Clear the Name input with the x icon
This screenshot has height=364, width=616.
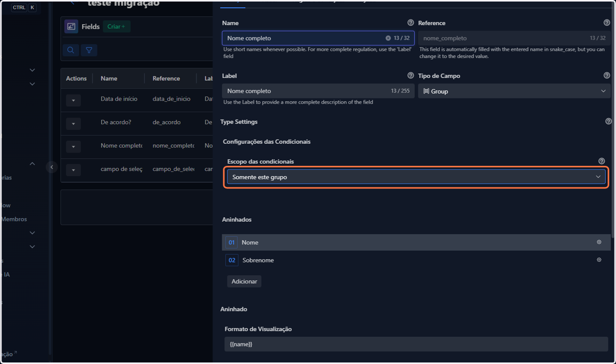click(388, 38)
